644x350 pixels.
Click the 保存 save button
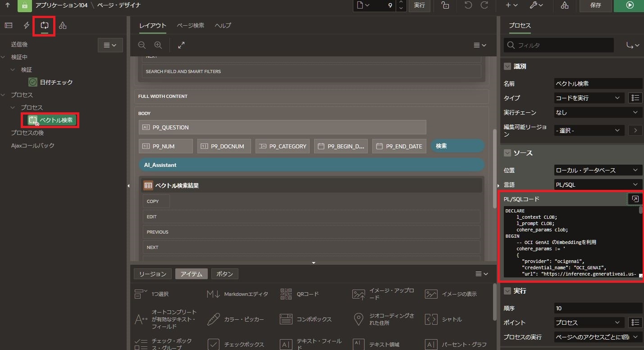point(595,5)
